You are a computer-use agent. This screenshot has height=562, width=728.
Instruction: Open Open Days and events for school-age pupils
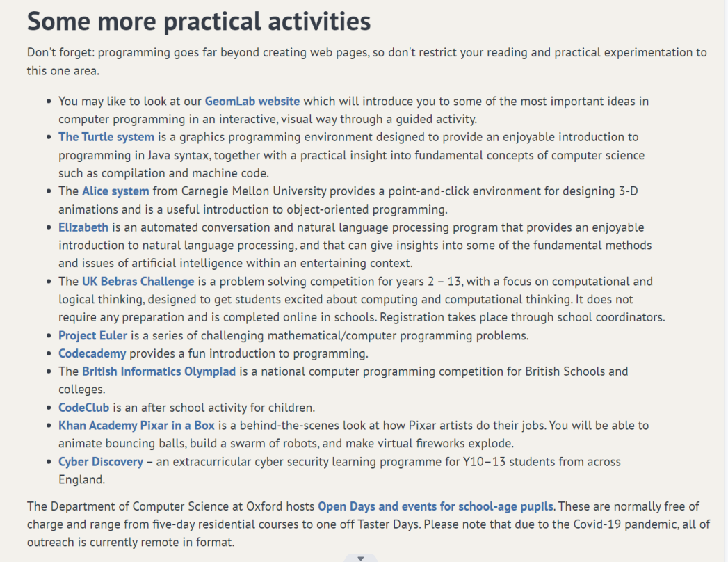click(436, 506)
